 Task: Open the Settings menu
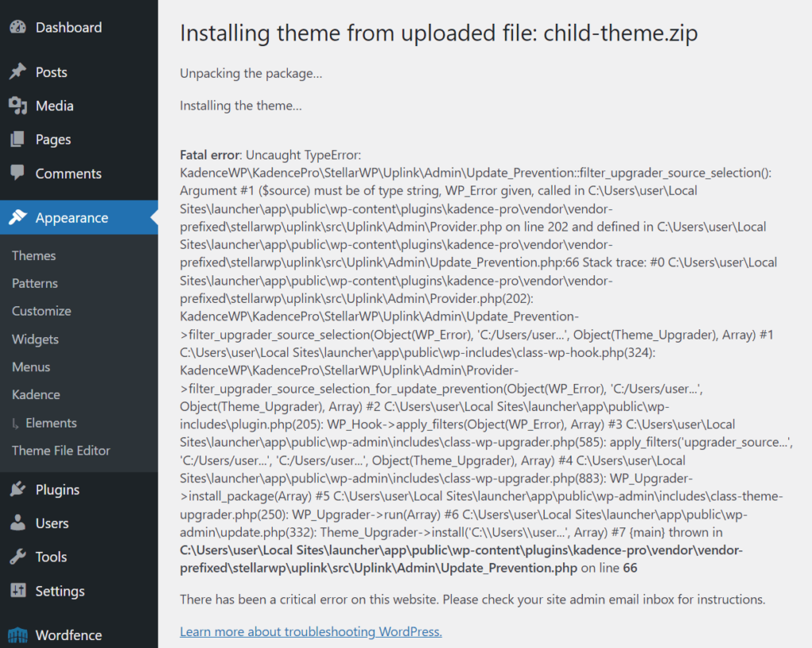click(59, 592)
